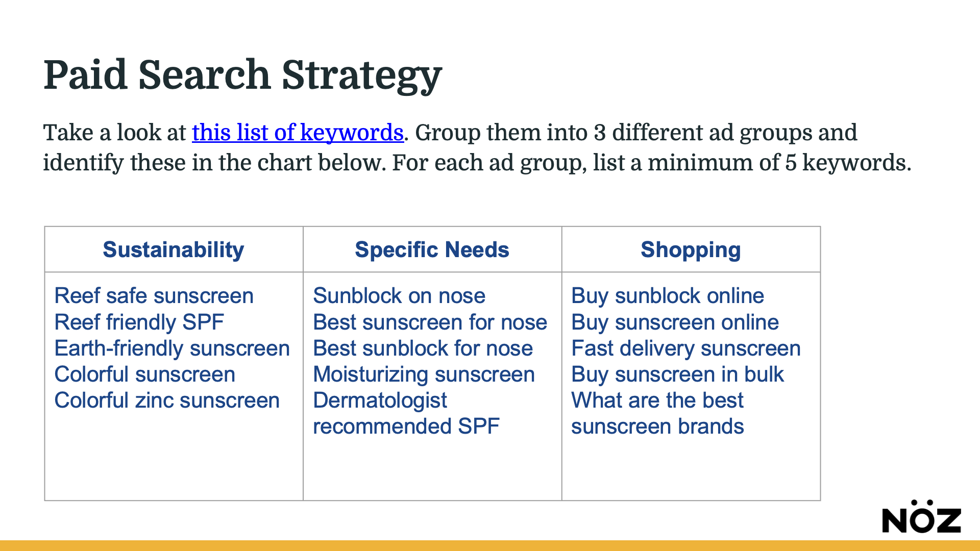Click the yellow footer bar
This screenshot has height=551, width=980.
pos(490,545)
